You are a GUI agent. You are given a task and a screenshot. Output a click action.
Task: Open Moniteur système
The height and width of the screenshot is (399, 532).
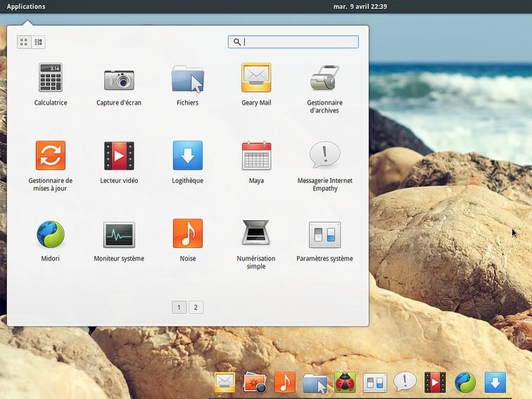point(119,240)
